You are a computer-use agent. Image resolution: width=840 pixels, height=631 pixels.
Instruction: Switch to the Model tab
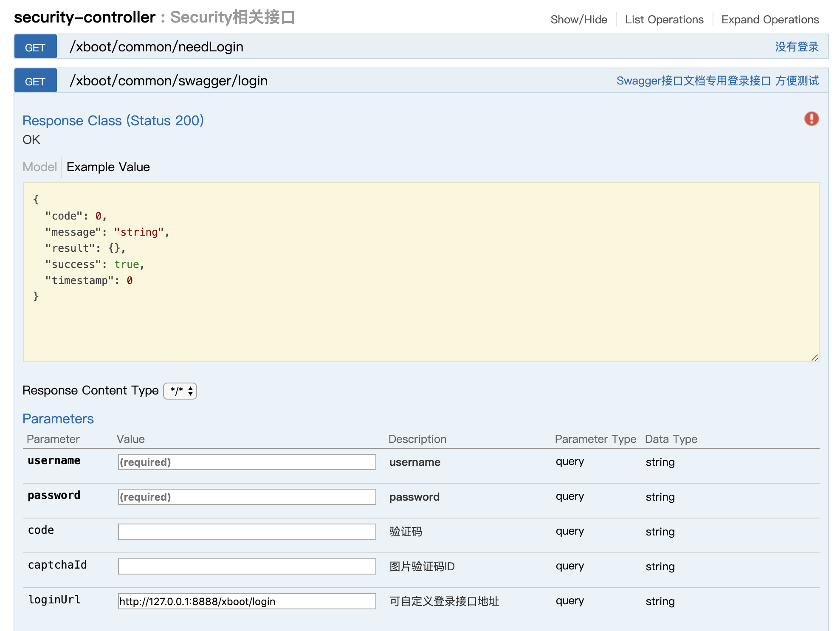(x=39, y=167)
